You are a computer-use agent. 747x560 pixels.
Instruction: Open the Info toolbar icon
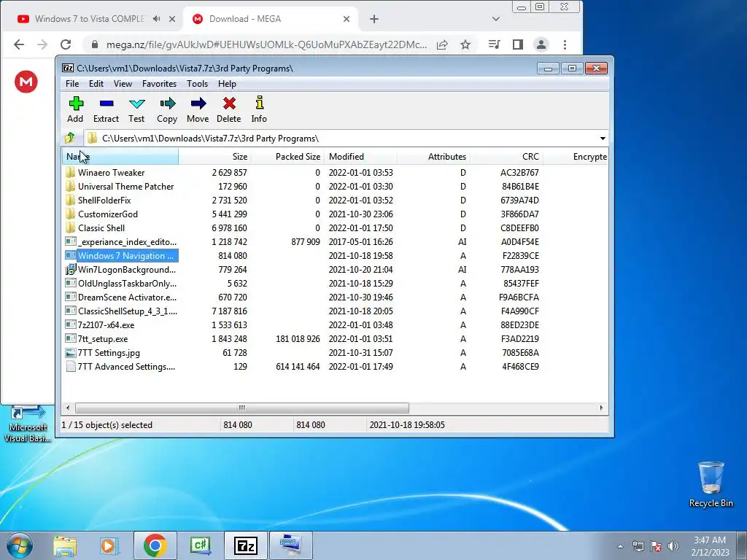[259, 110]
